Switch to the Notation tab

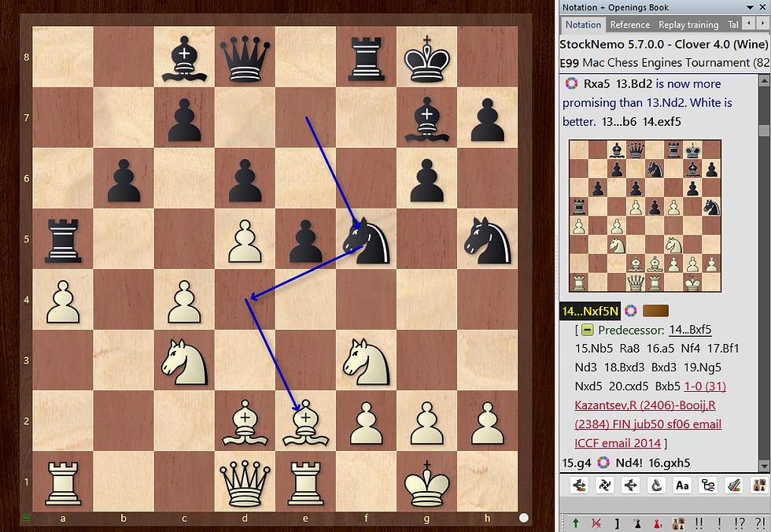coord(583,24)
